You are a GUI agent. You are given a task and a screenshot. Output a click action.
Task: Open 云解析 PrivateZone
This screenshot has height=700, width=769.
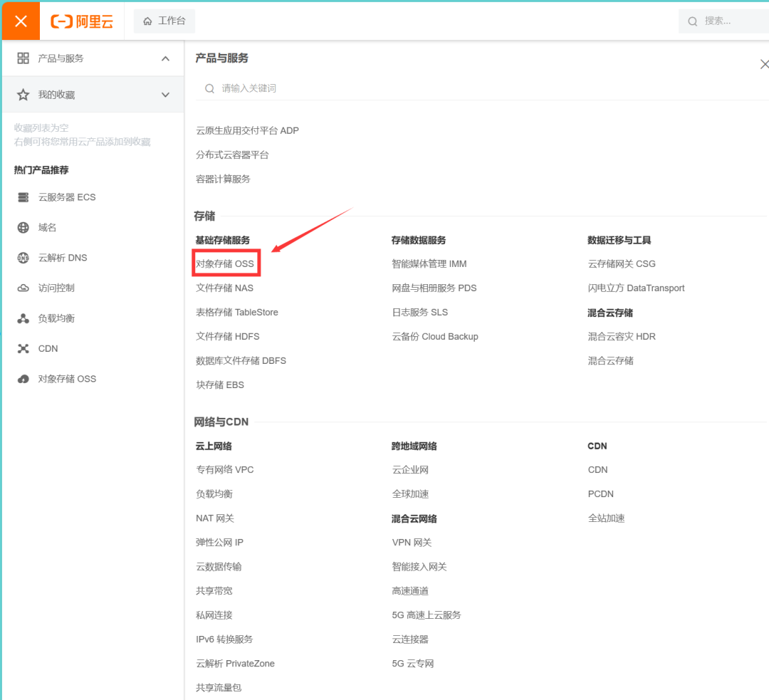pyautogui.click(x=235, y=664)
